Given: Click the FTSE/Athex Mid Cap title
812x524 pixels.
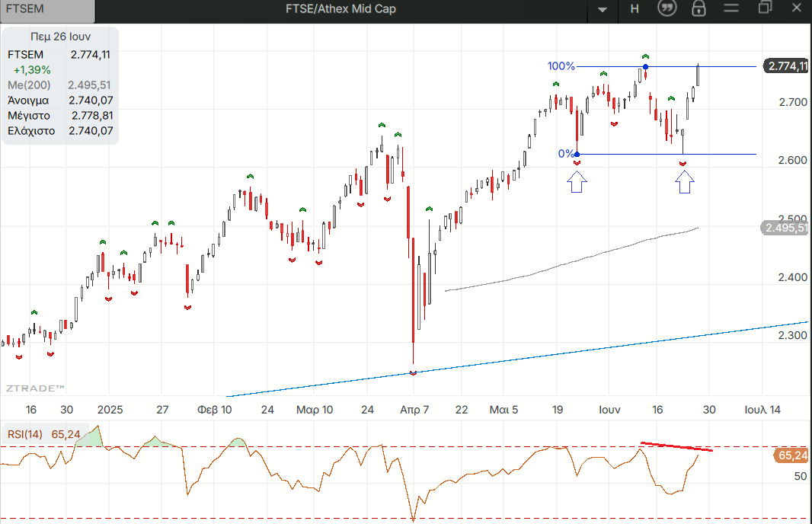Looking at the screenshot, I should [x=340, y=9].
